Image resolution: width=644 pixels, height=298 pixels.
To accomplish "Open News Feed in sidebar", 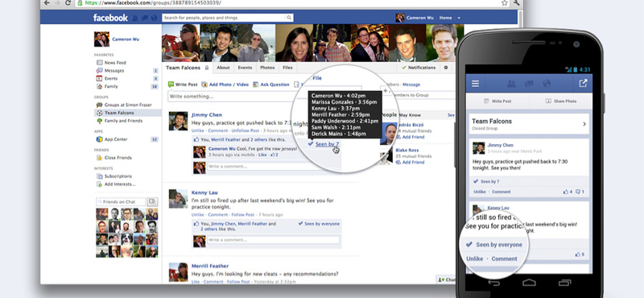I will coord(115,63).
